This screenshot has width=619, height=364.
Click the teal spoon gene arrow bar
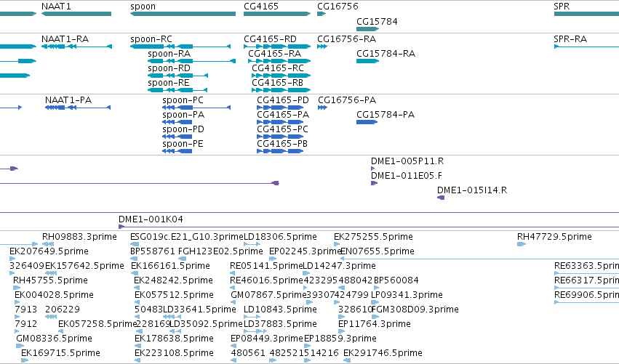point(183,14)
